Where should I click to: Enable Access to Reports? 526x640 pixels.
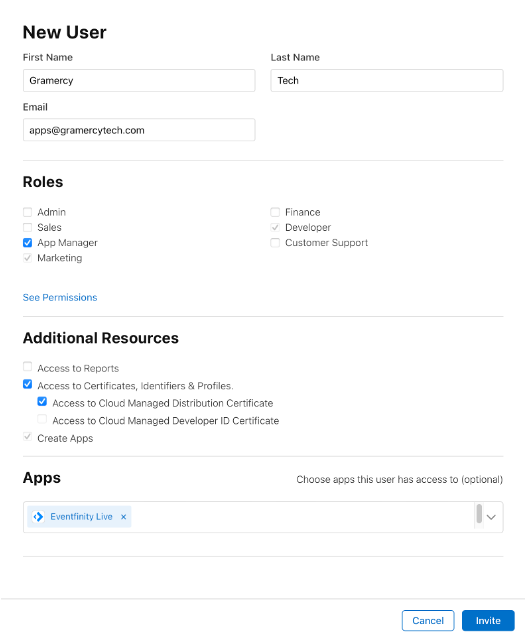[27, 367]
